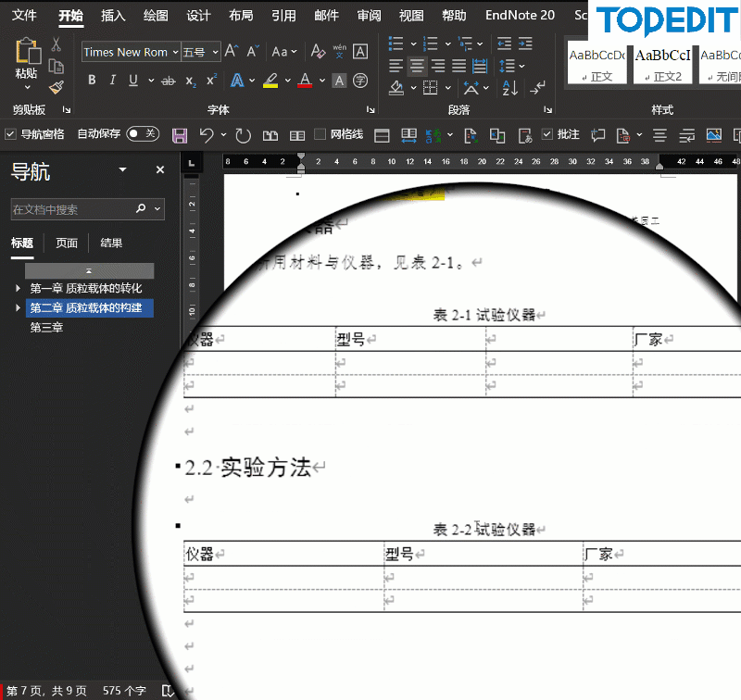Center align the paragraph
Image resolution: width=741 pixels, height=700 pixels.
(x=417, y=65)
